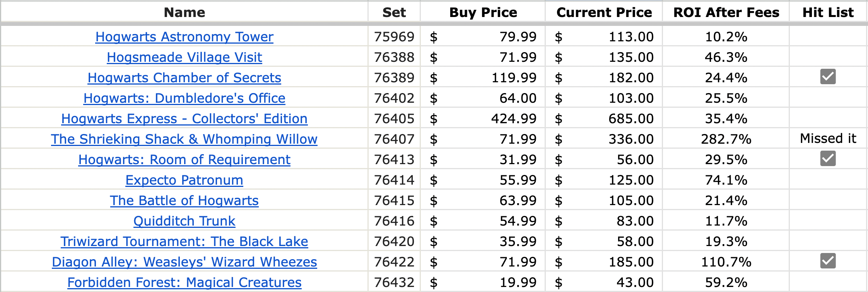The width and height of the screenshot is (868, 292).
Task: Click the Expecto Patronum link
Action: coord(184,180)
